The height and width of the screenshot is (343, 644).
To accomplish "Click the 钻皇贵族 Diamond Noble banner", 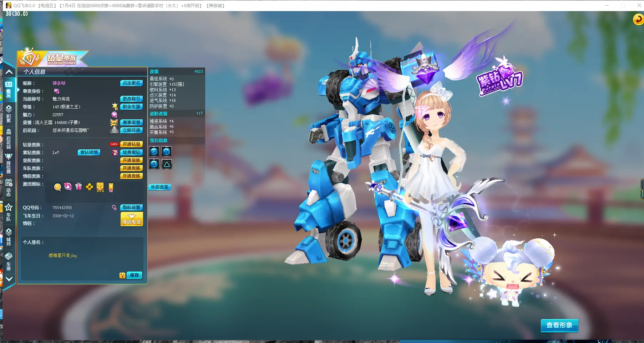I will click(53, 58).
